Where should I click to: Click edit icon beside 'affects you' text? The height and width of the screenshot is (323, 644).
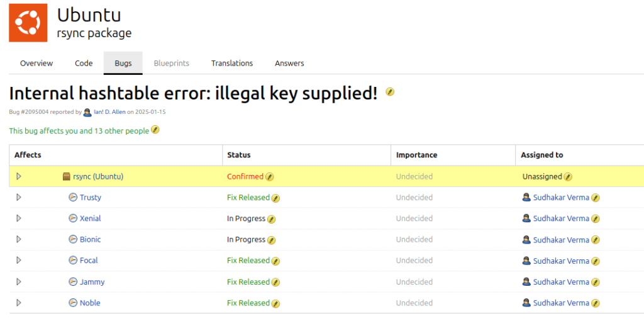[155, 130]
